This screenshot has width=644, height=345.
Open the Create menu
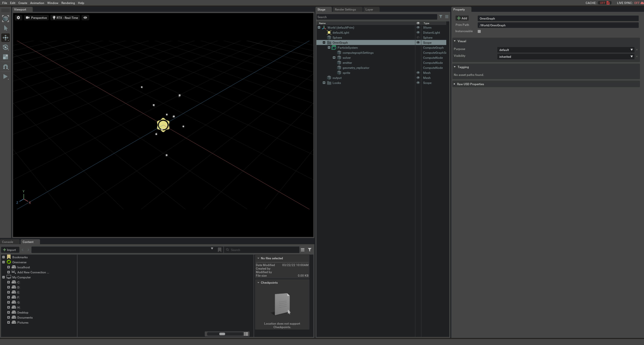pos(23,3)
